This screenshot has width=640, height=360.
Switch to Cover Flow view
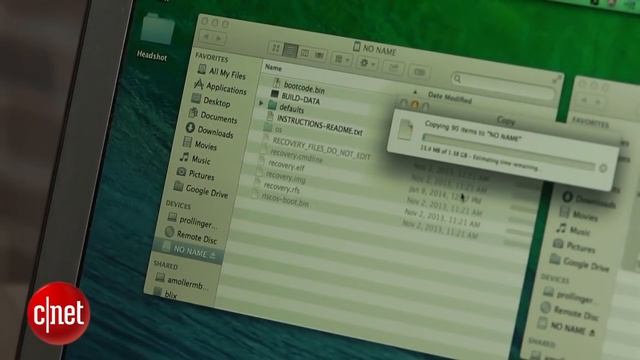coord(319,55)
